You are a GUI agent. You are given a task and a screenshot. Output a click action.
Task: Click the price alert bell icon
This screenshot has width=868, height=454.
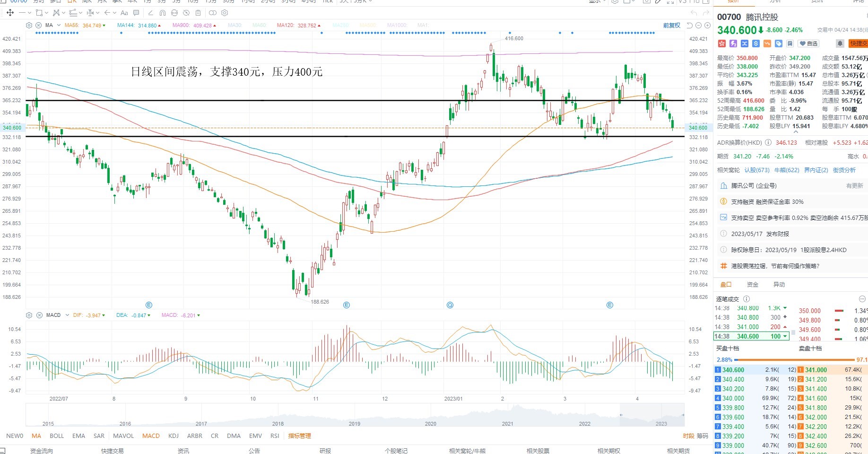click(840, 44)
